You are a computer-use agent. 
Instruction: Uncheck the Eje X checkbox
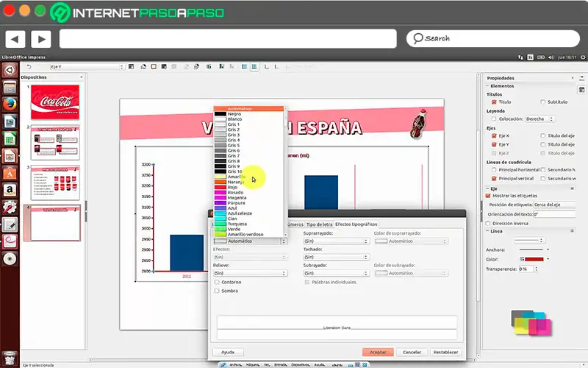[x=494, y=135]
